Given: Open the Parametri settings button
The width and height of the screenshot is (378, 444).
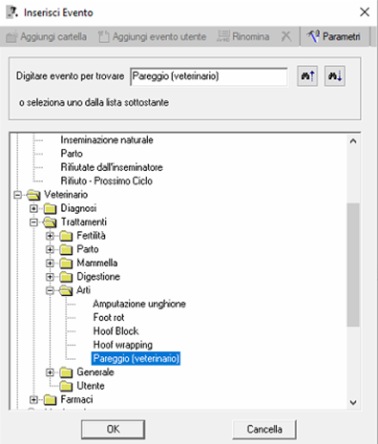Looking at the screenshot, I should 334,36.
